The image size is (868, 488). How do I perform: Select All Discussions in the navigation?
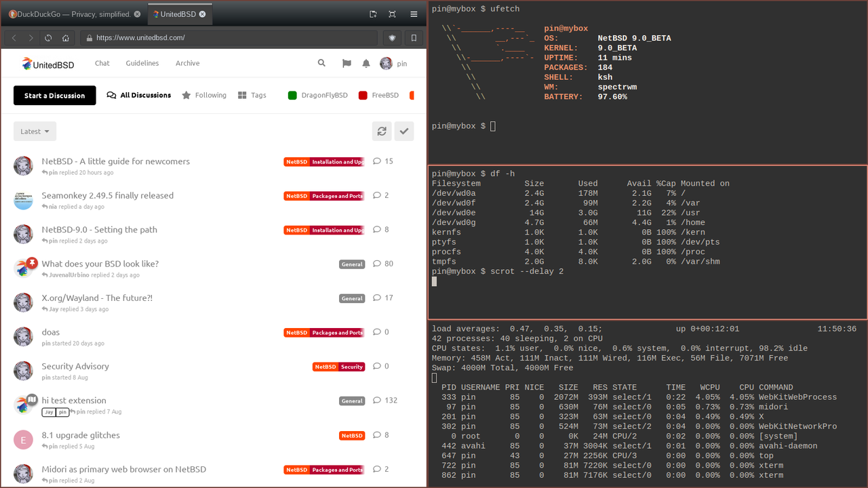tap(139, 96)
